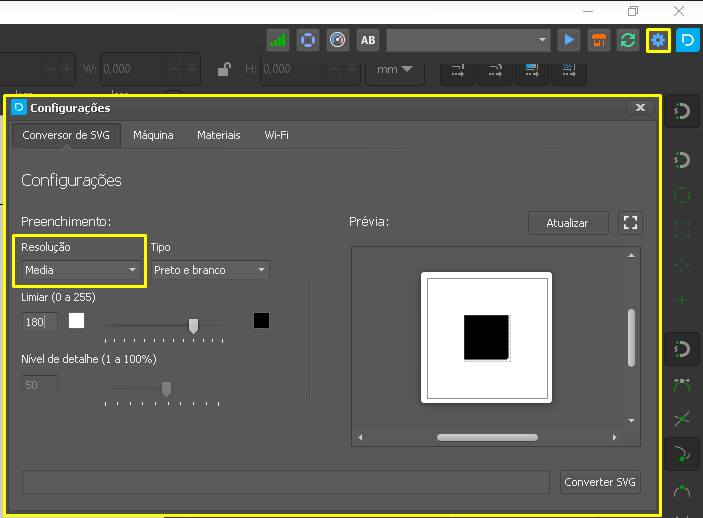Click the preview vertical scrollbar thumb
Viewport: 703px width, 518px height.
(631, 338)
